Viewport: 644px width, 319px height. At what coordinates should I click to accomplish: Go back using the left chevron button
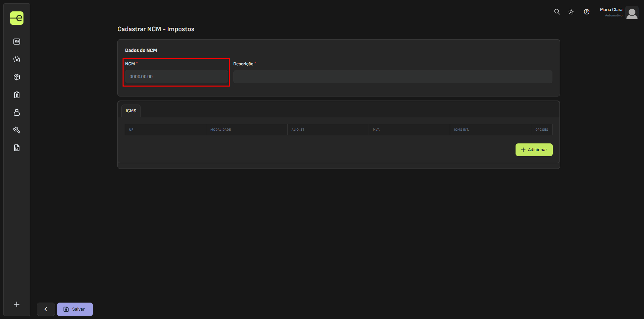pos(46,309)
